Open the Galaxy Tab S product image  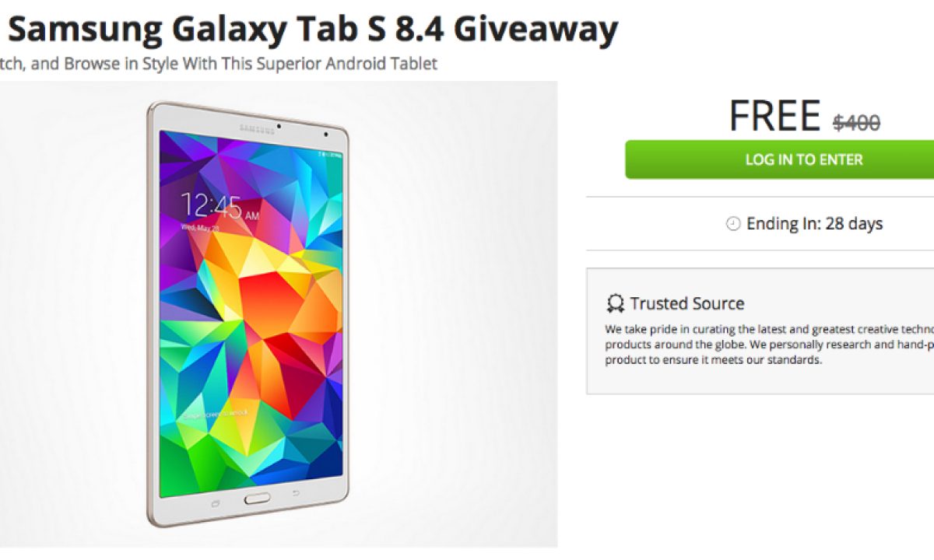pyautogui.click(x=279, y=314)
